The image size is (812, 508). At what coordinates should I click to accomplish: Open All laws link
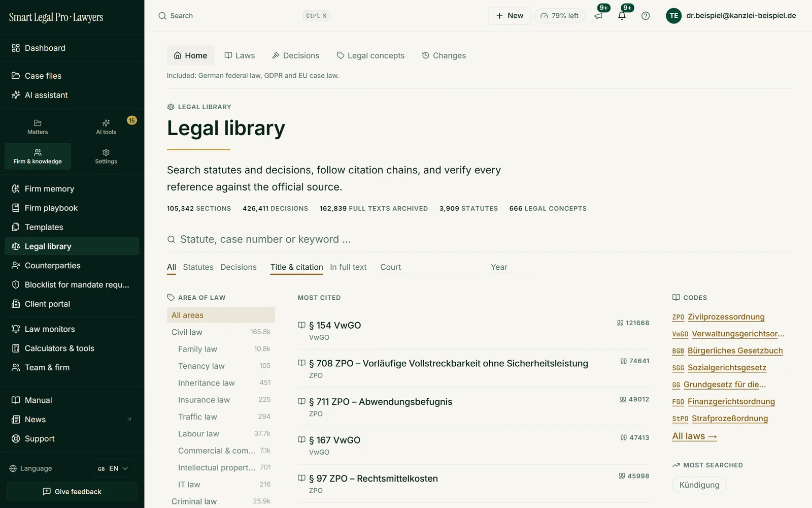pyautogui.click(x=694, y=436)
